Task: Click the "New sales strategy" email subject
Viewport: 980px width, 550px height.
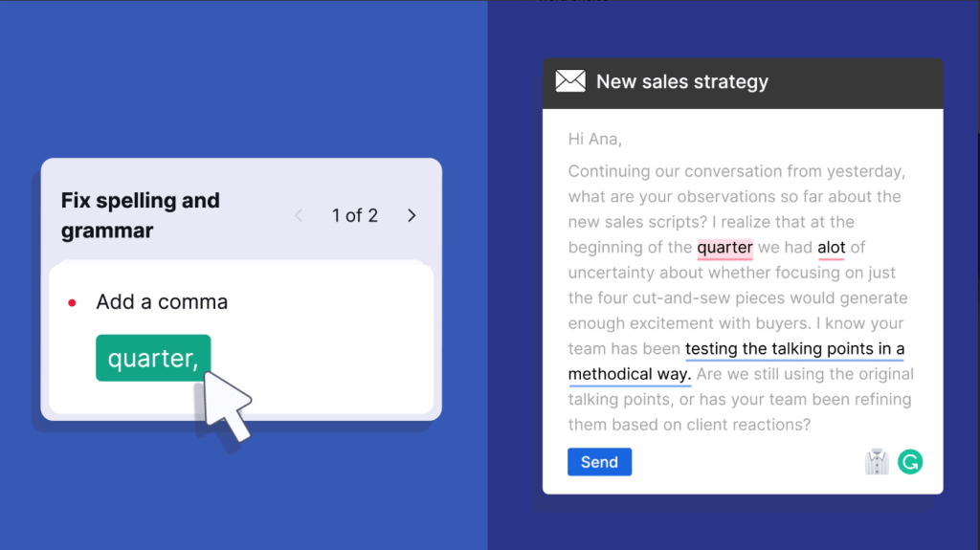Action: click(x=681, y=81)
